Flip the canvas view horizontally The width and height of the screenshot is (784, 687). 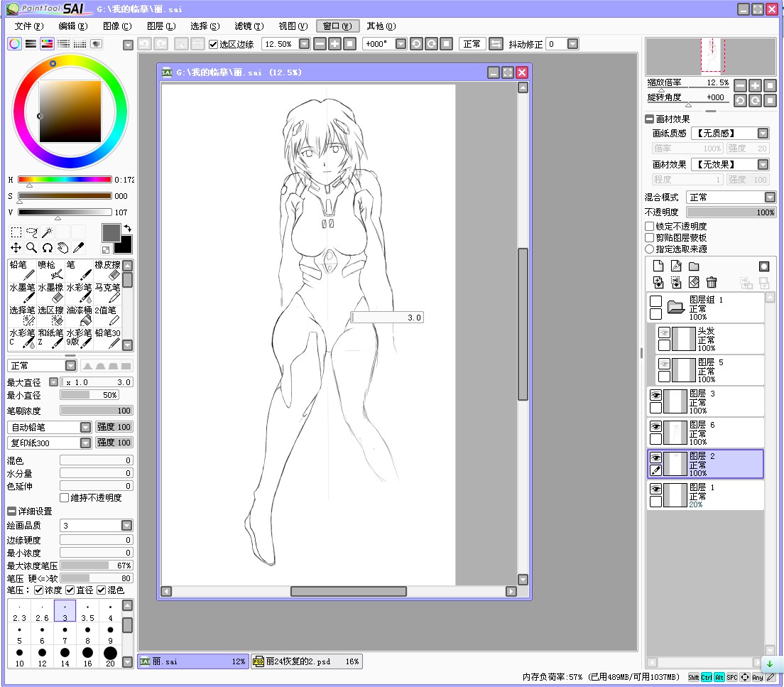click(496, 44)
